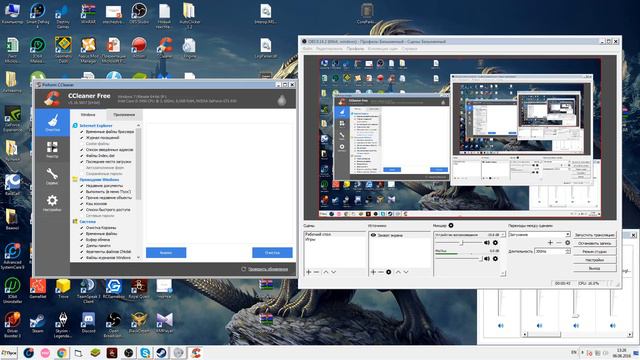Click Режим студии button in OBS
Screen dimensions: 640x360
(x=594, y=251)
